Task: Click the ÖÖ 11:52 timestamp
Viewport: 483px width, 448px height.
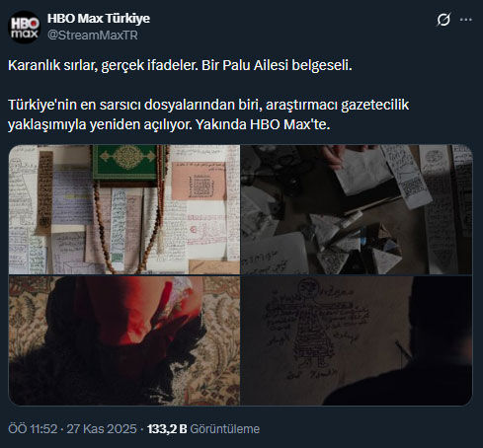Action: coord(33,429)
